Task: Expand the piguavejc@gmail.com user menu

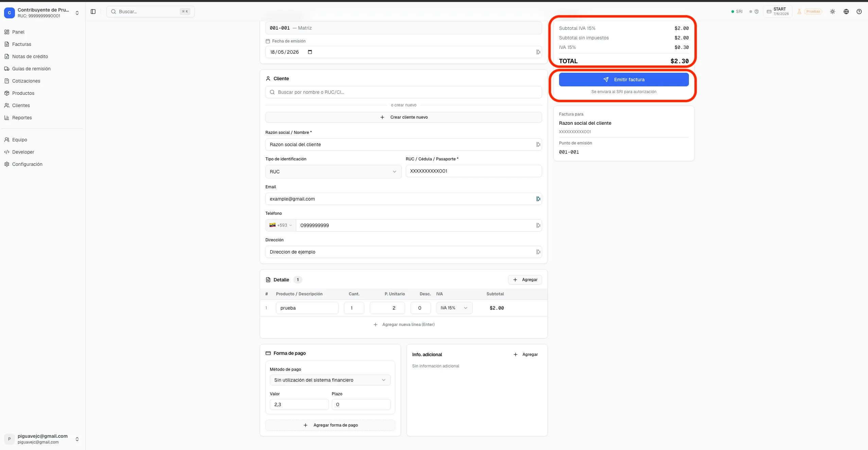Action: click(x=42, y=439)
